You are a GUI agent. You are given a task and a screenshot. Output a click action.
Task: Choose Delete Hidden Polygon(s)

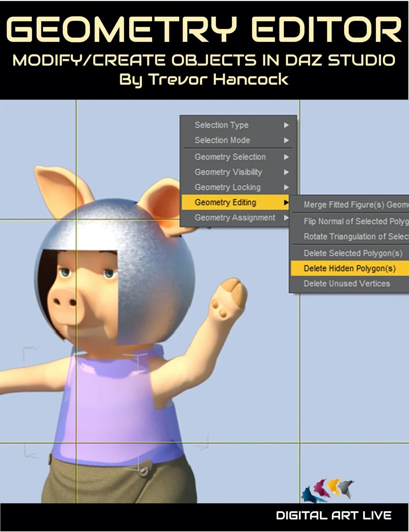350,268
